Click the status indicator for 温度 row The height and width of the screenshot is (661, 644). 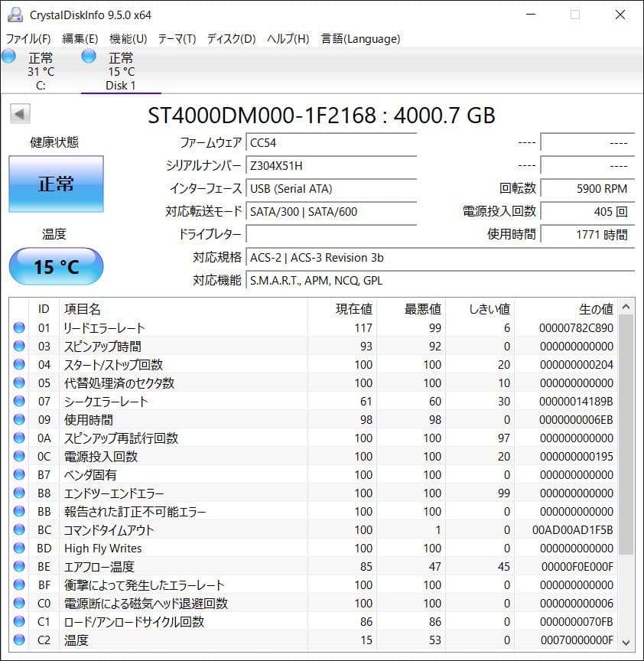coord(18,640)
